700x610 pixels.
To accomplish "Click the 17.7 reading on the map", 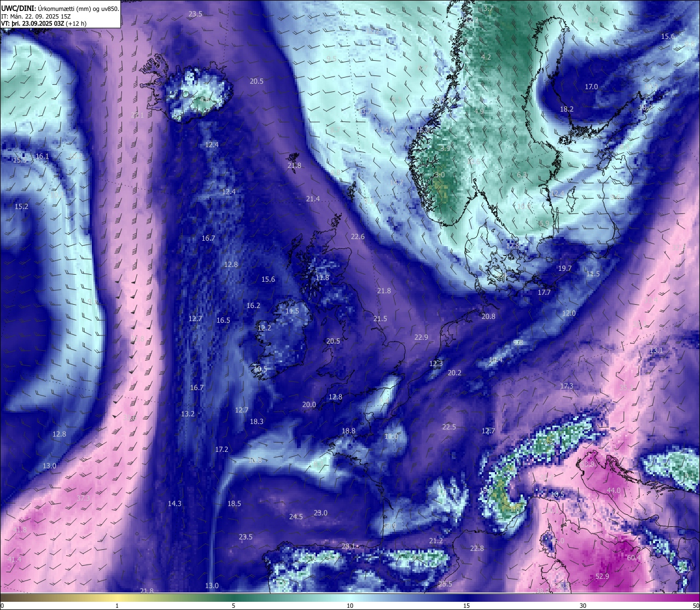I will tap(544, 293).
